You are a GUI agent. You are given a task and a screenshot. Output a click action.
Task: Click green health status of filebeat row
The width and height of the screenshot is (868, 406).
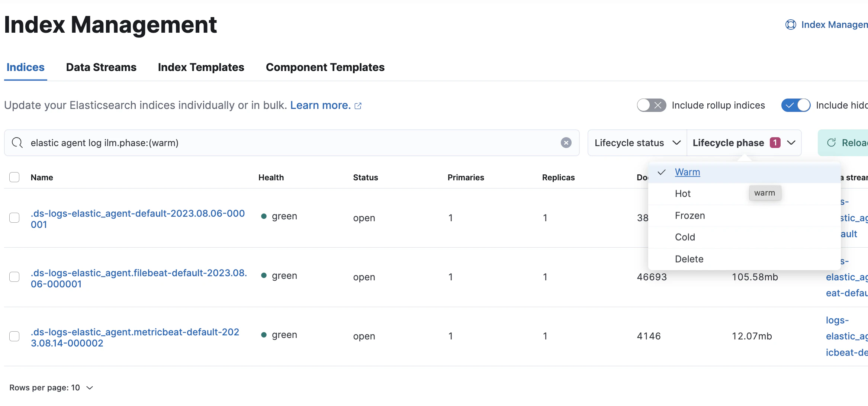(x=279, y=275)
